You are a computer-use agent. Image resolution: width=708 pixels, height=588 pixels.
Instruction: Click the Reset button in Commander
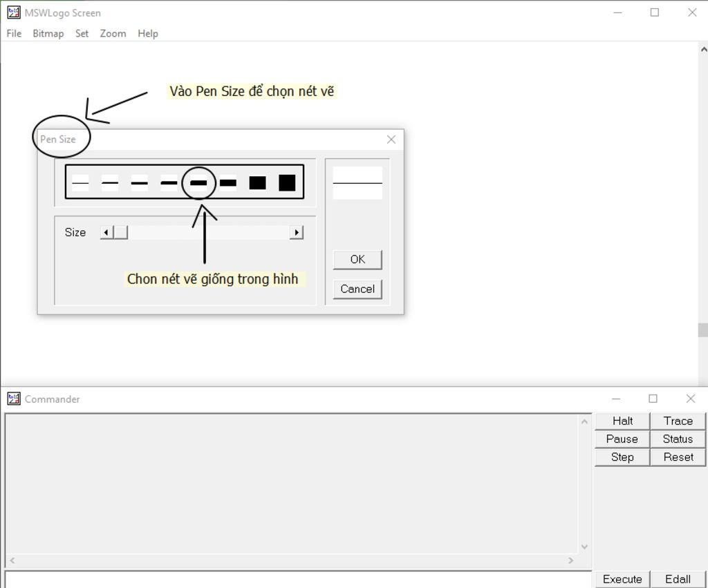678,457
